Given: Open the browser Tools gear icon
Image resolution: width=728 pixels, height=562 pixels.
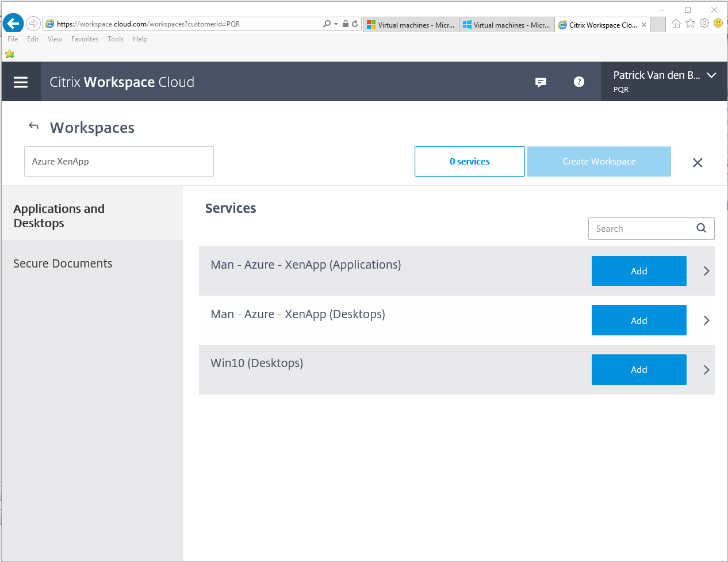Looking at the screenshot, I should point(704,23).
